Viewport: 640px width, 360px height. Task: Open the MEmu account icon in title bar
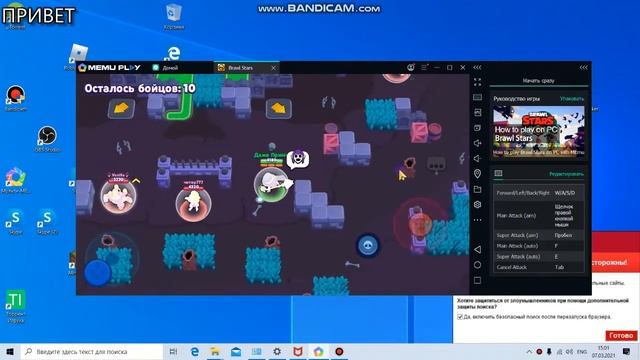pyautogui.click(x=411, y=67)
